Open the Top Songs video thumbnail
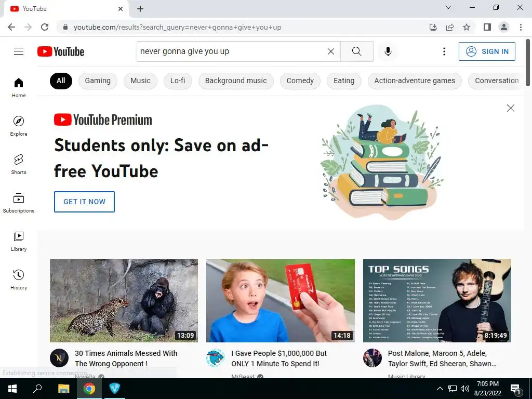This screenshot has height=399, width=532. [437, 301]
